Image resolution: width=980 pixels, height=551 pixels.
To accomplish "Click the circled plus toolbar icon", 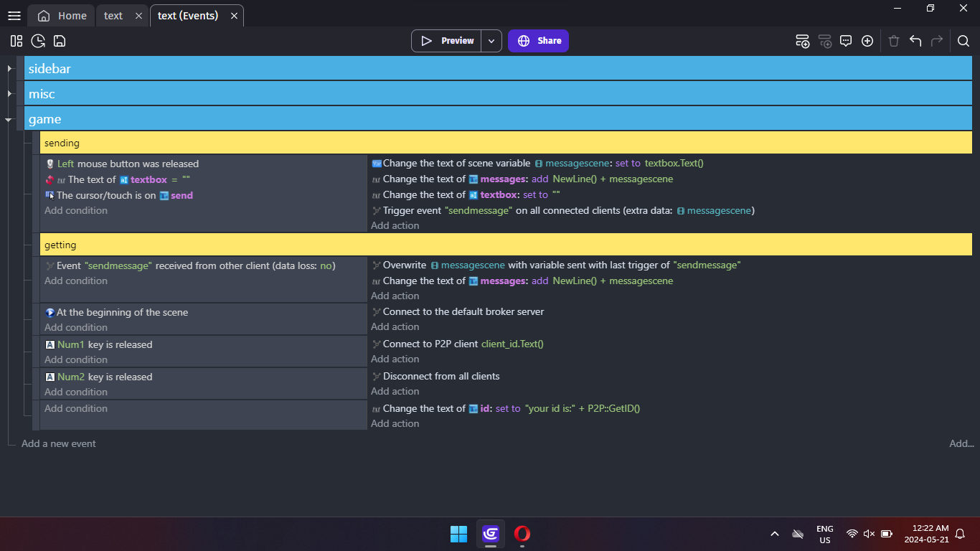I will click(867, 41).
